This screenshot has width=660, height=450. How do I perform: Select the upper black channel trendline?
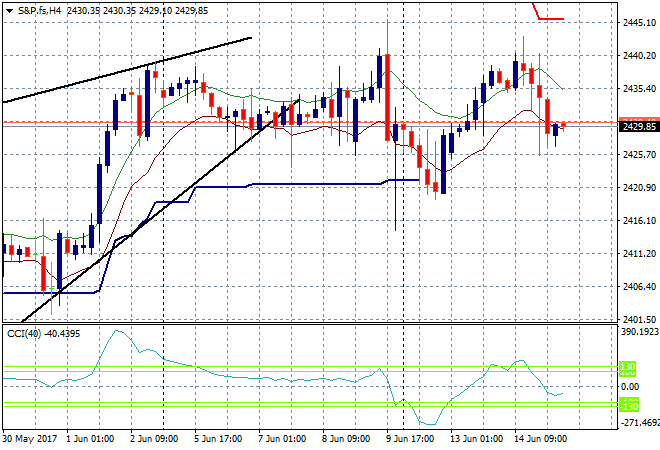127,70
